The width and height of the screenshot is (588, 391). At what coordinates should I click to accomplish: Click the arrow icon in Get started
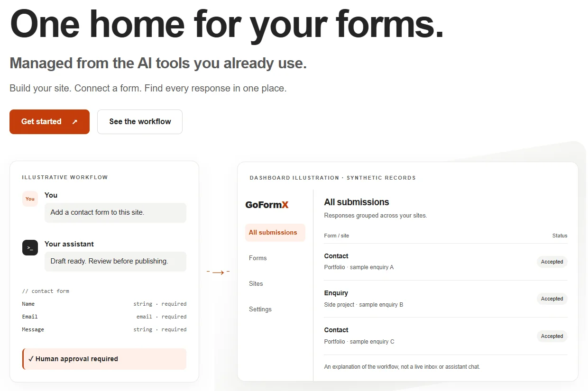(74, 122)
